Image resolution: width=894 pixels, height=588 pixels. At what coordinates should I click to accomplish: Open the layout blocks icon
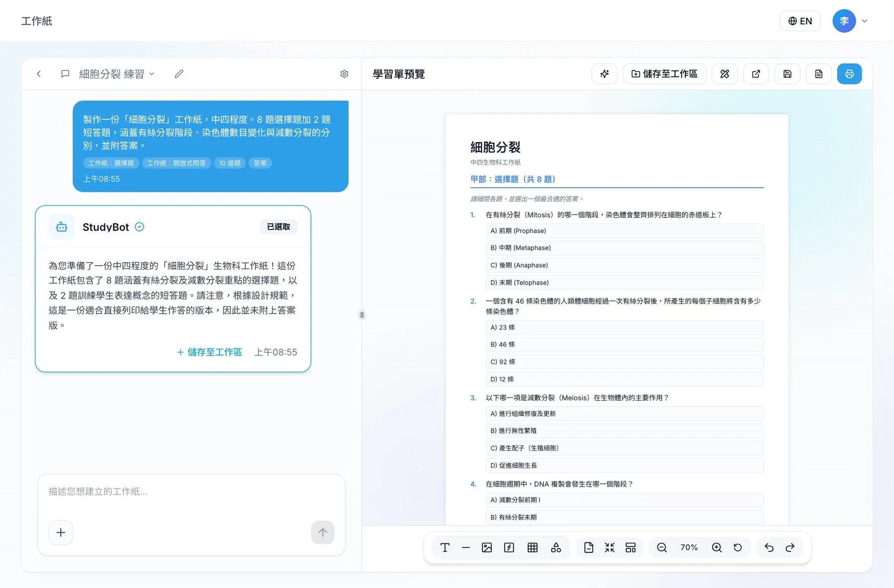pyautogui.click(x=631, y=547)
